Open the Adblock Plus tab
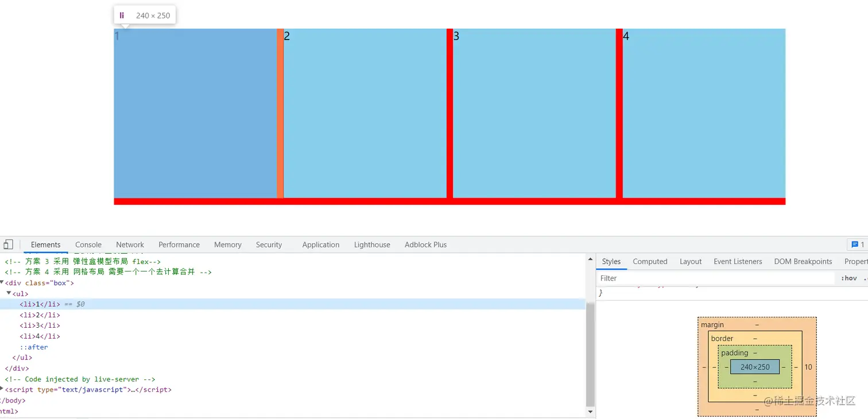The width and height of the screenshot is (868, 419). [x=425, y=245]
